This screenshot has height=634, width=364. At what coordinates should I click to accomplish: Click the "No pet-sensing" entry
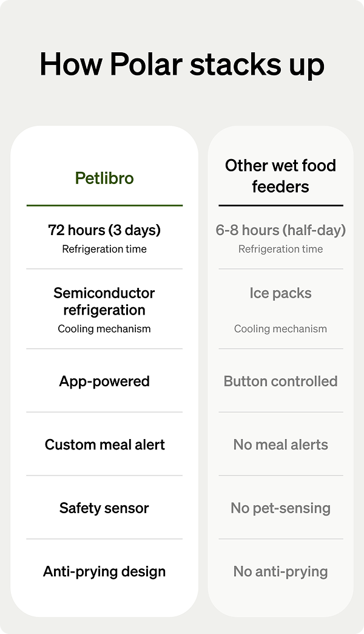pos(280,508)
